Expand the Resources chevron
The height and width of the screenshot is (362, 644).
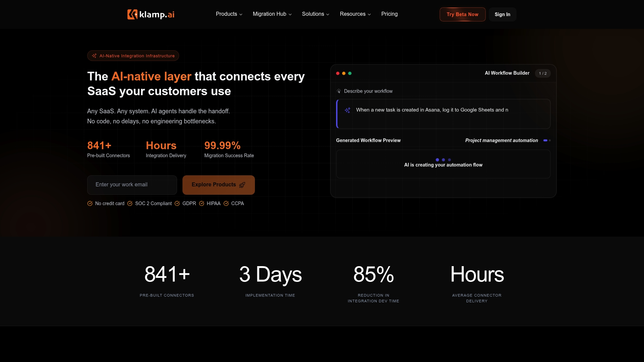369,14
